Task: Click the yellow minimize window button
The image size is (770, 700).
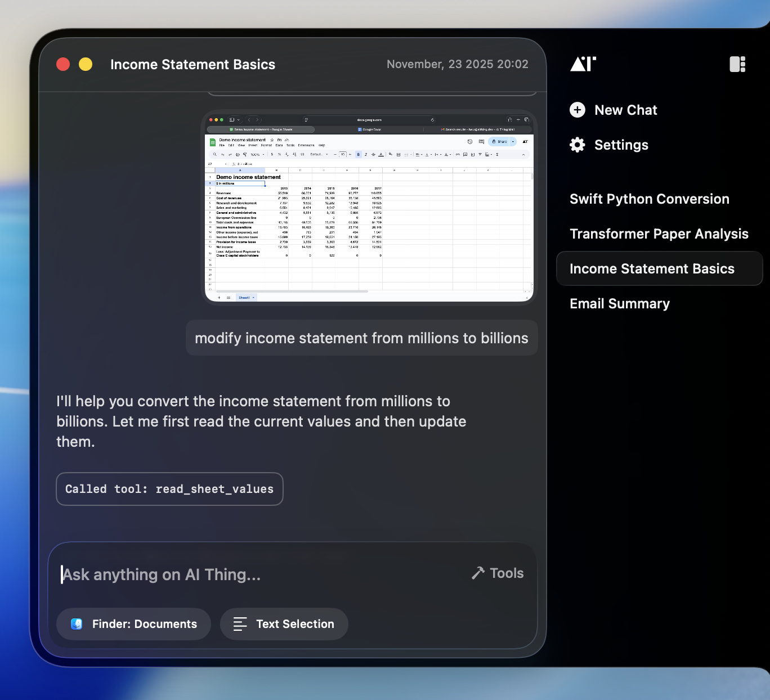Action: pos(86,64)
